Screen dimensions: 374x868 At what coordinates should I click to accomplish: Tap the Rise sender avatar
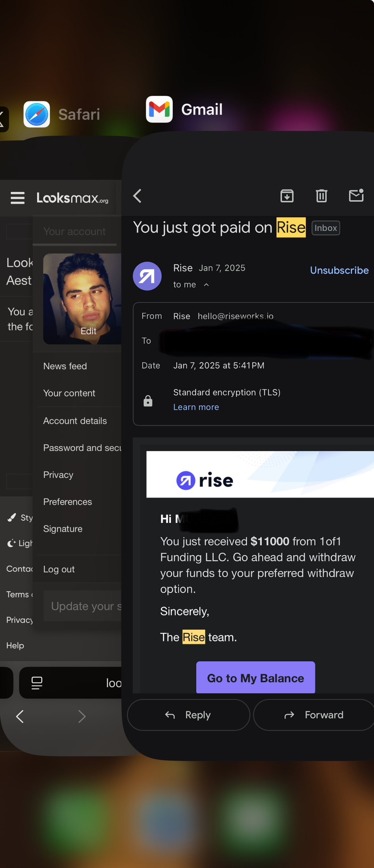(x=147, y=276)
